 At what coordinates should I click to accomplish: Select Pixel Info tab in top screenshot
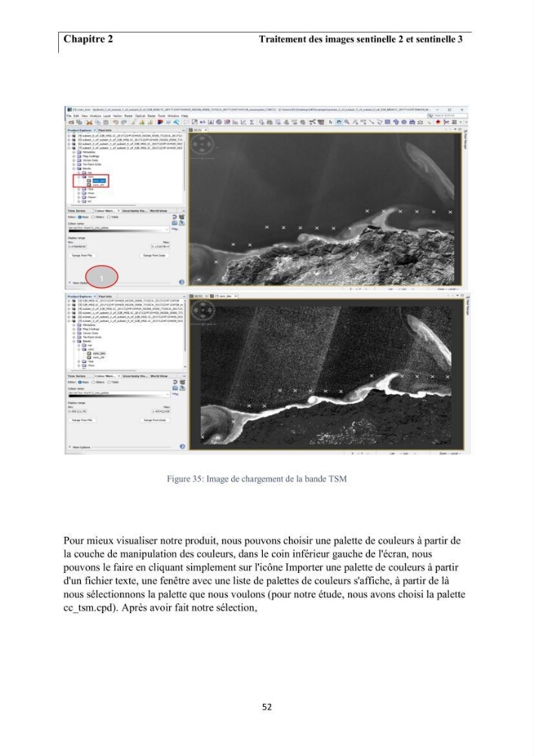(105, 130)
